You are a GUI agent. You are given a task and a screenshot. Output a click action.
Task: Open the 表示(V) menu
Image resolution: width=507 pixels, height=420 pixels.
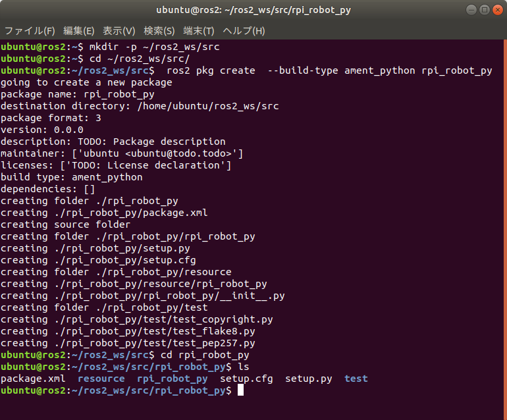[x=119, y=31]
